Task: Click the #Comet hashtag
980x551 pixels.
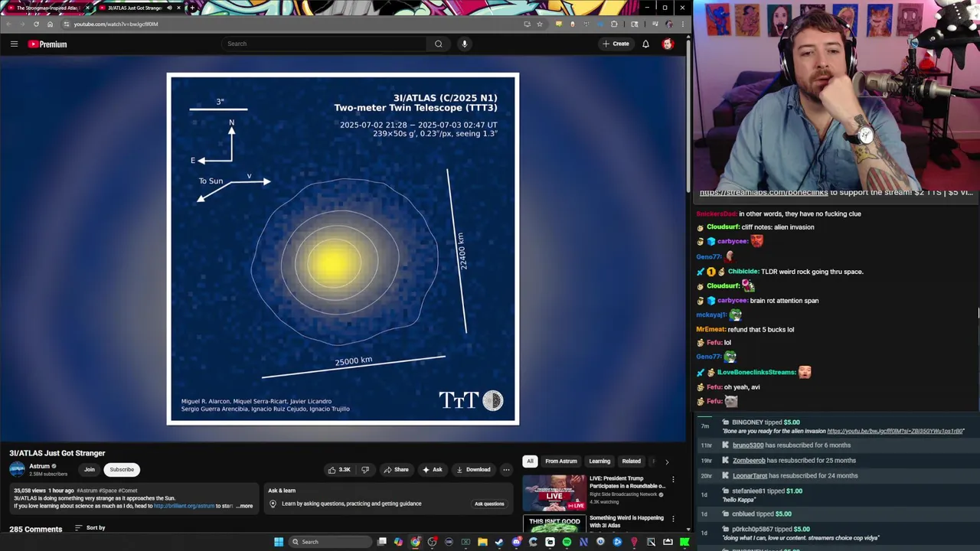Action: pyautogui.click(x=129, y=491)
